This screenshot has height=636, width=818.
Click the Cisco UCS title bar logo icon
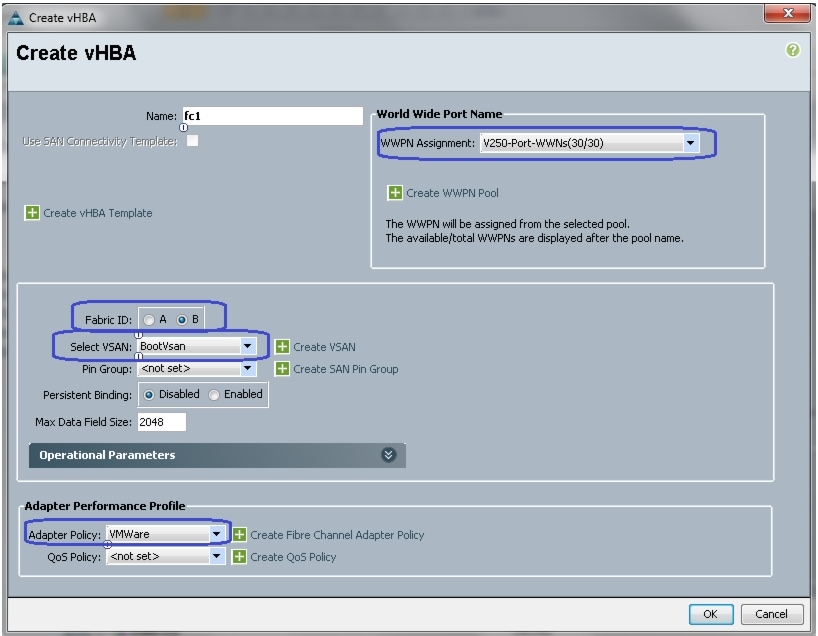point(16,18)
